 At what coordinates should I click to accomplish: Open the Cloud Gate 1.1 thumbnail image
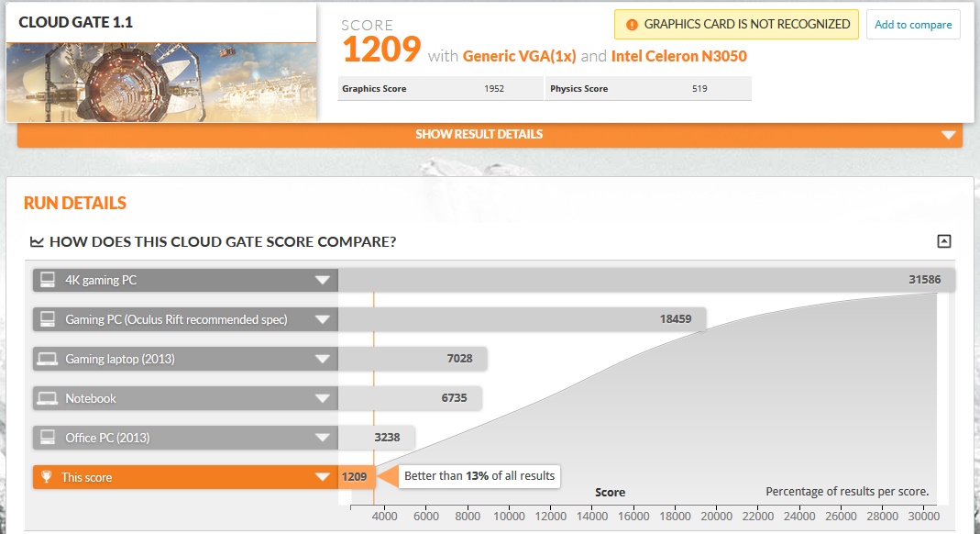(161, 82)
